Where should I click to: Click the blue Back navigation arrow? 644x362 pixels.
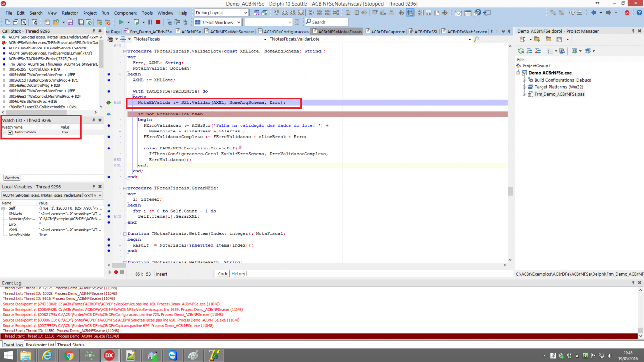[593, 13]
